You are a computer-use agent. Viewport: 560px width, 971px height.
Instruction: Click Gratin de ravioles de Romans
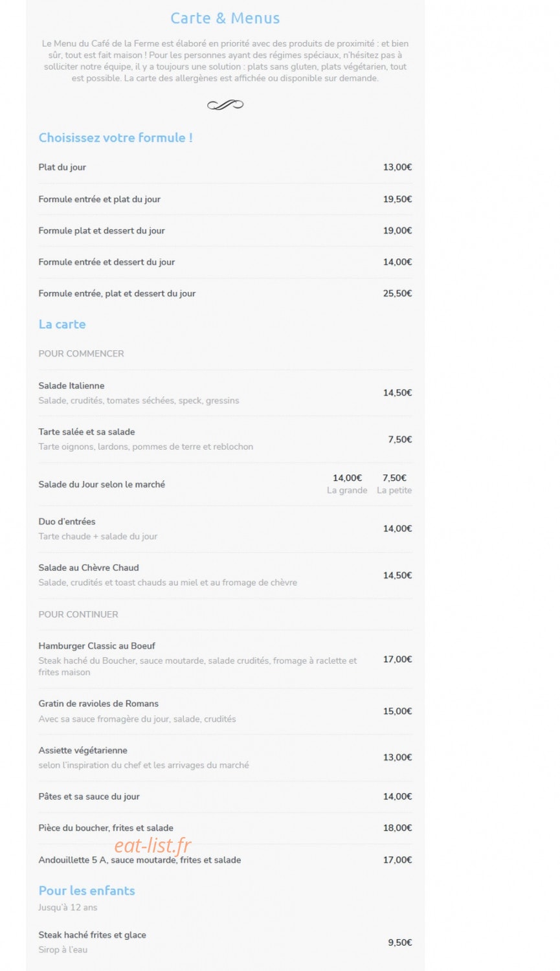[98, 704]
